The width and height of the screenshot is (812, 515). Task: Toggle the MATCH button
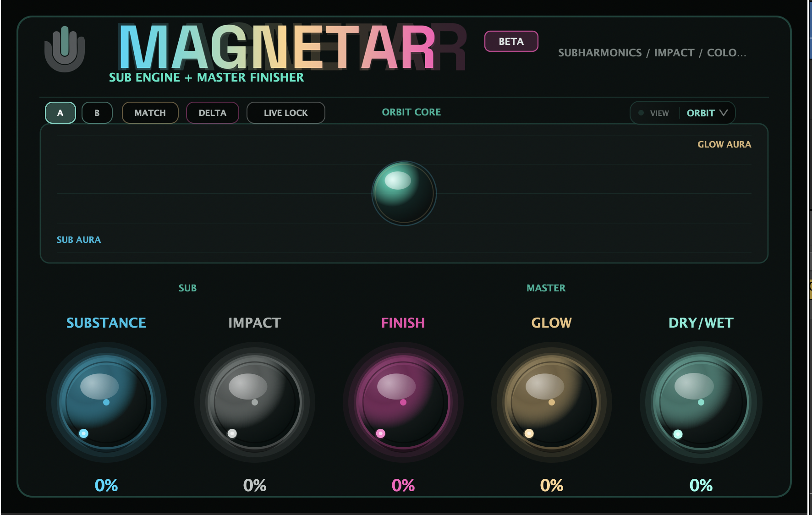(x=150, y=113)
